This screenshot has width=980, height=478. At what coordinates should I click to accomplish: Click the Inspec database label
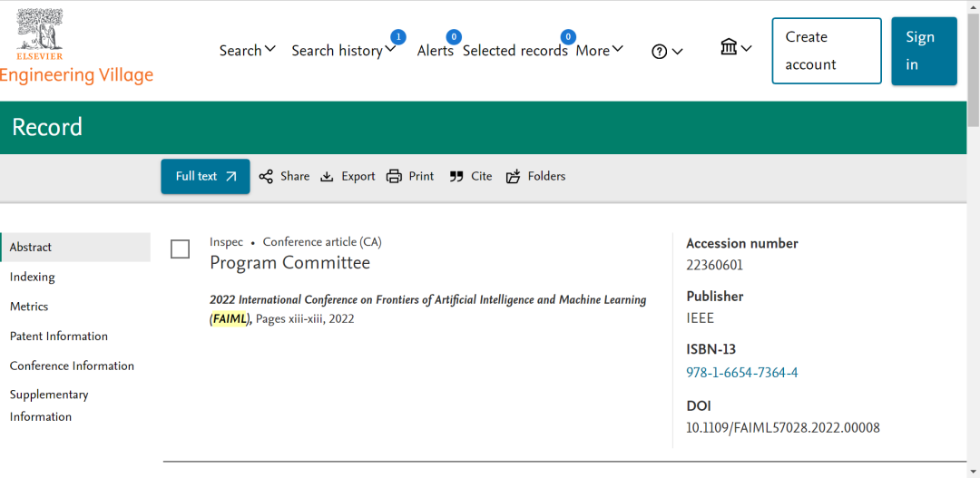[x=226, y=242]
